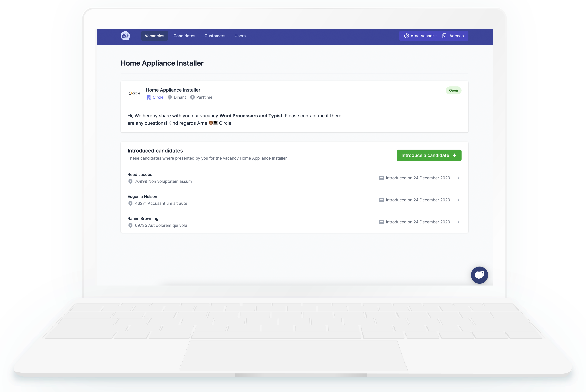Click location pin under Eugenia Nelson
The image size is (586, 392).
tap(130, 203)
